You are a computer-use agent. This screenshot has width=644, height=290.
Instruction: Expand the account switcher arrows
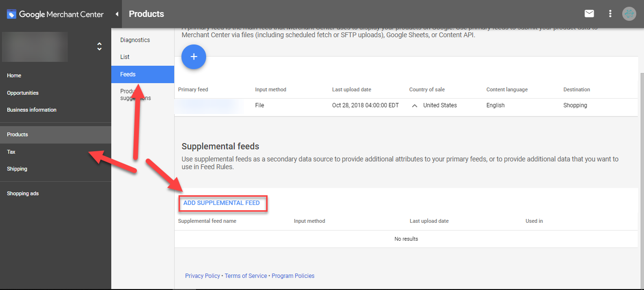pos(99,47)
